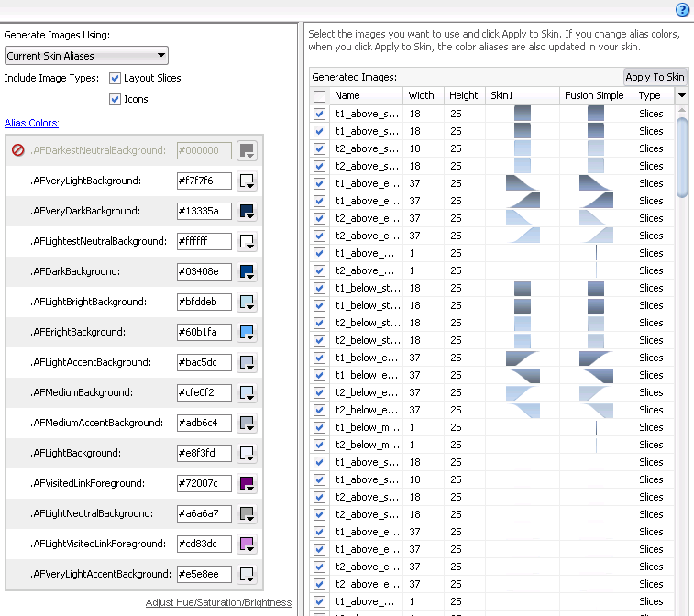Uncheck the t1_below_m... row checkbox
The width and height of the screenshot is (694, 616).
[320, 427]
